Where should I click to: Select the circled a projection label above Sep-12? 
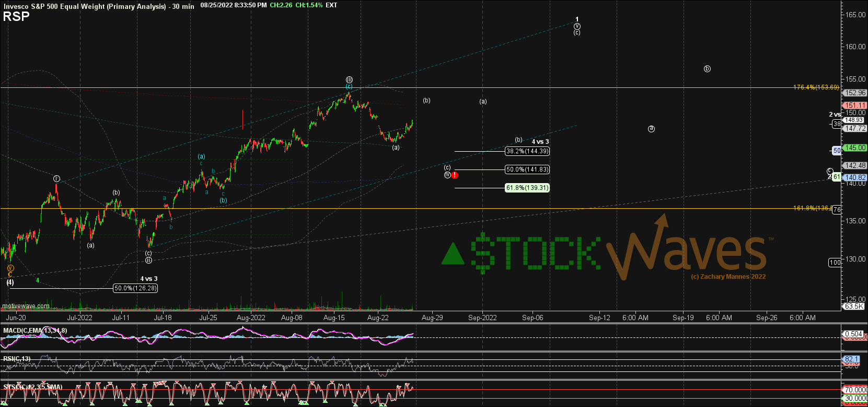(651, 129)
